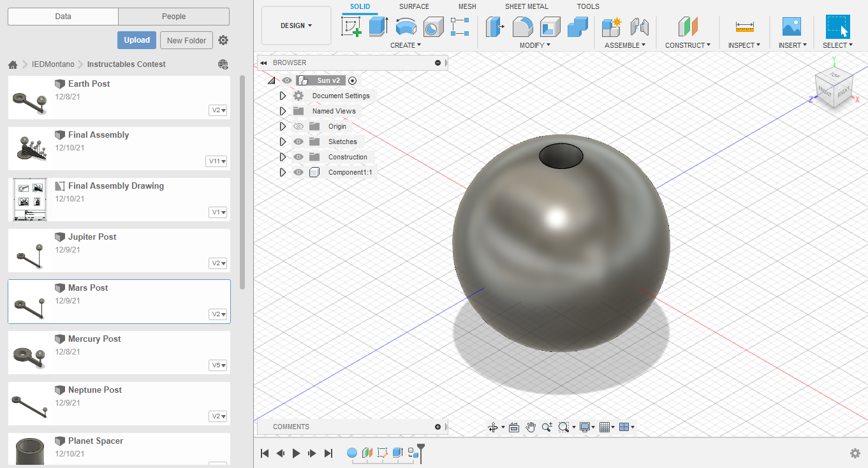Play the timeline history
Image resolution: width=868 pixels, height=468 pixels.
pyautogui.click(x=296, y=453)
